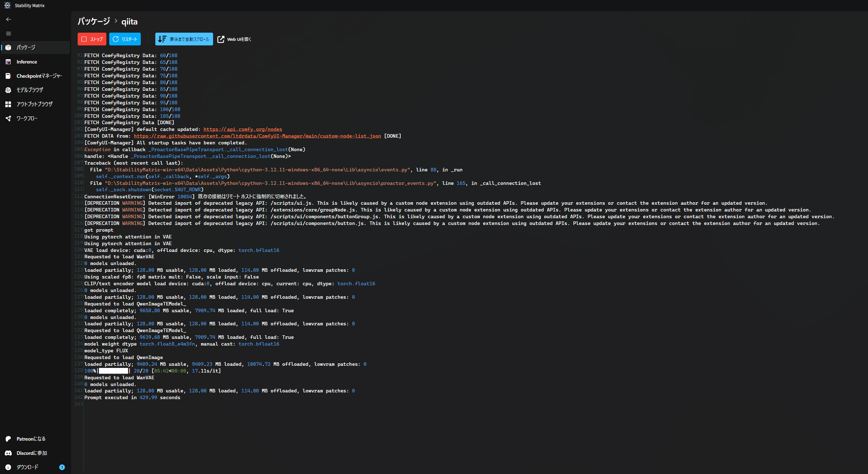The height and width of the screenshot is (474, 868).
Task: Click the Web UIを開く launch icon
Action: [x=221, y=39]
